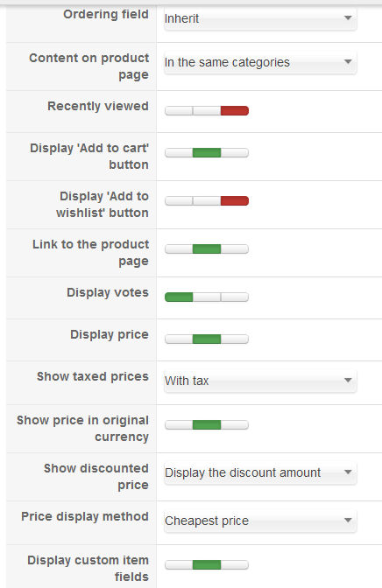382x588 pixels.
Task: Open the Show taxed prices dropdown
Action: click(260, 381)
